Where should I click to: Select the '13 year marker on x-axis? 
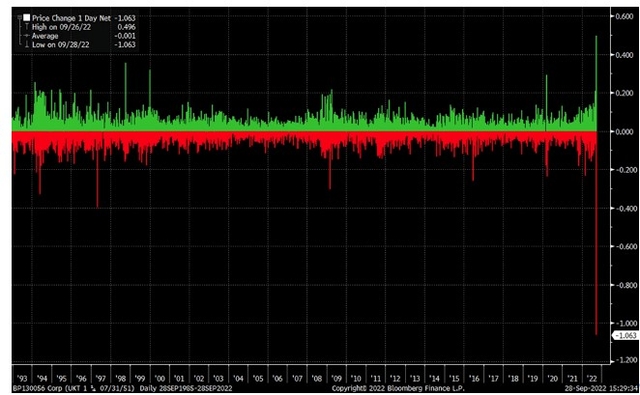415,378
